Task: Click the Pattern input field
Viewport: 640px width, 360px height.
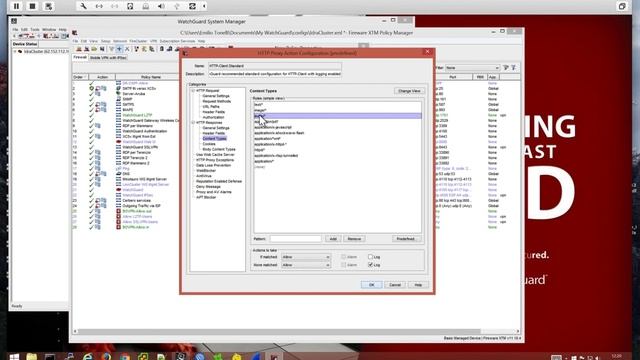Action: click(x=295, y=239)
